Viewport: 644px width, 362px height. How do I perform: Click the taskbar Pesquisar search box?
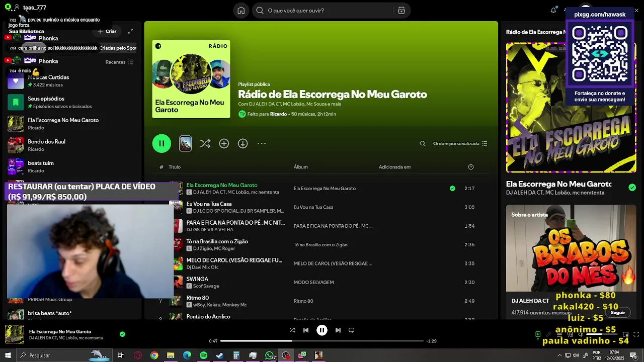coord(64,355)
